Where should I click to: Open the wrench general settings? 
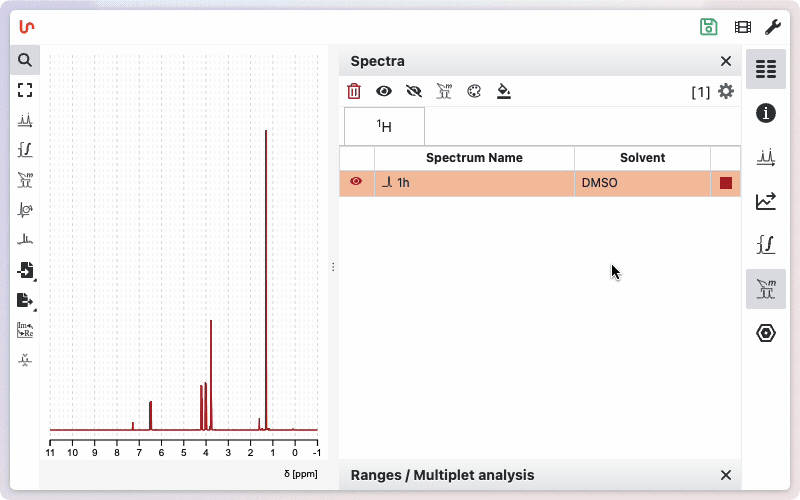[x=773, y=27]
